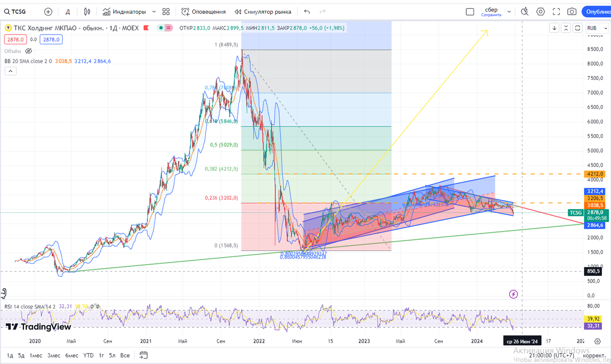Set range to Все
This screenshot has height=364, width=611.
(125, 355)
